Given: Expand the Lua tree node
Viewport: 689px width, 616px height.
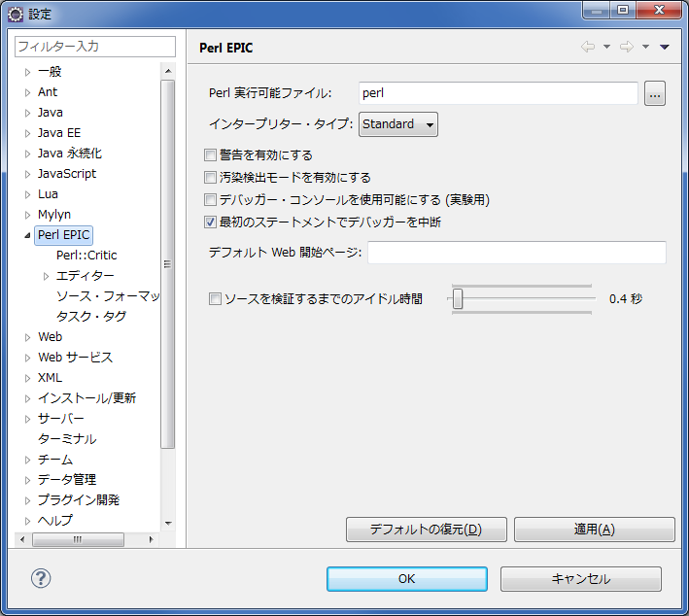Looking at the screenshot, I should pyautogui.click(x=27, y=194).
